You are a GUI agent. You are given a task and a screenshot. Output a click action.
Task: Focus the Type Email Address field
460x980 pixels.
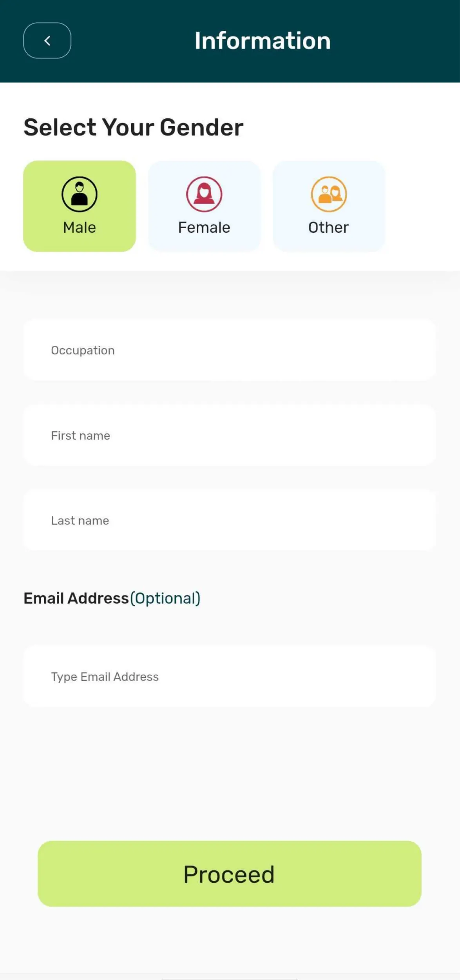[230, 677]
